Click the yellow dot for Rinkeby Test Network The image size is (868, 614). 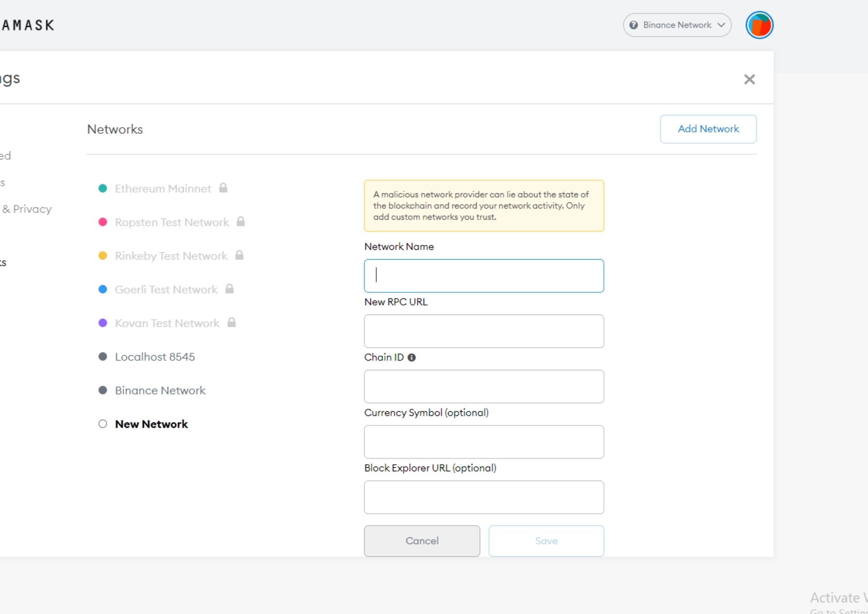coord(102,256)
